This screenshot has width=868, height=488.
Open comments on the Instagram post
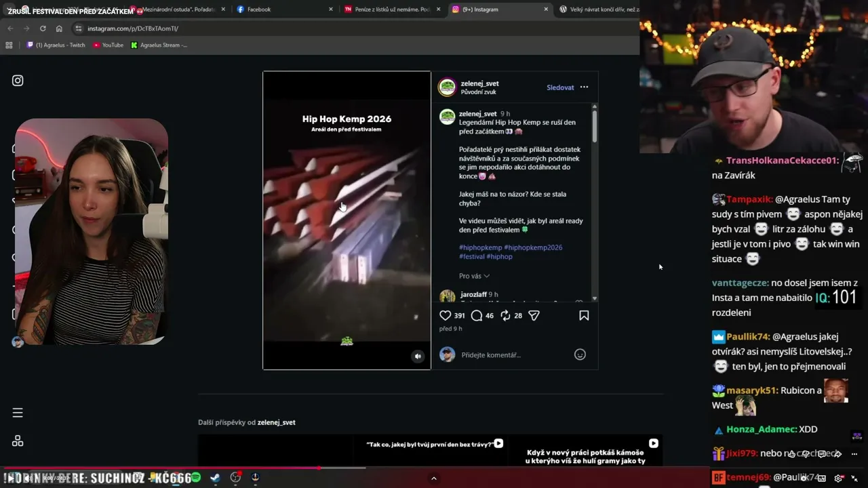click(x=477, y=315)
